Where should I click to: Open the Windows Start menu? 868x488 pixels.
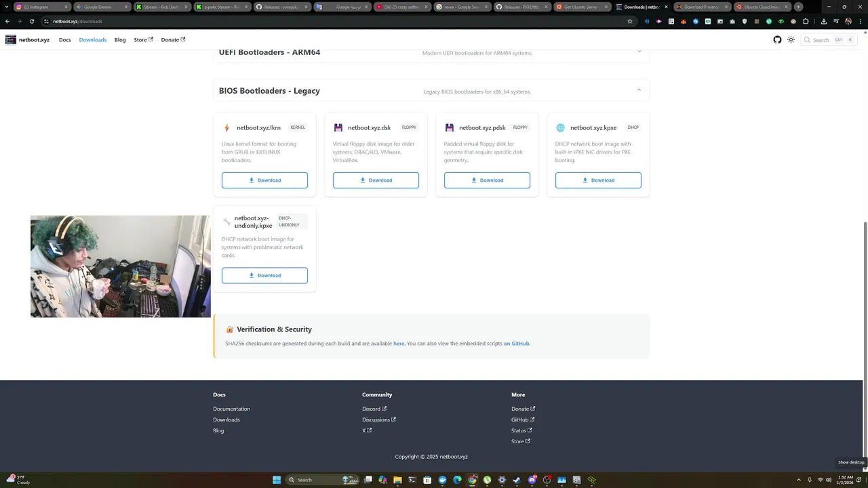point(277,480)
